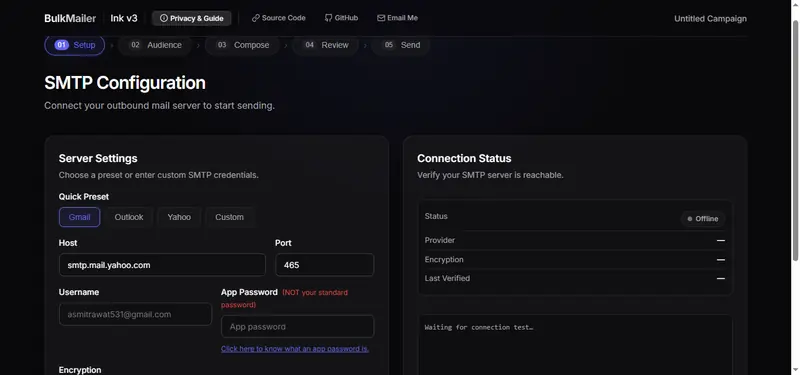
Task: Visit the GitHub link
Action: 341,18
